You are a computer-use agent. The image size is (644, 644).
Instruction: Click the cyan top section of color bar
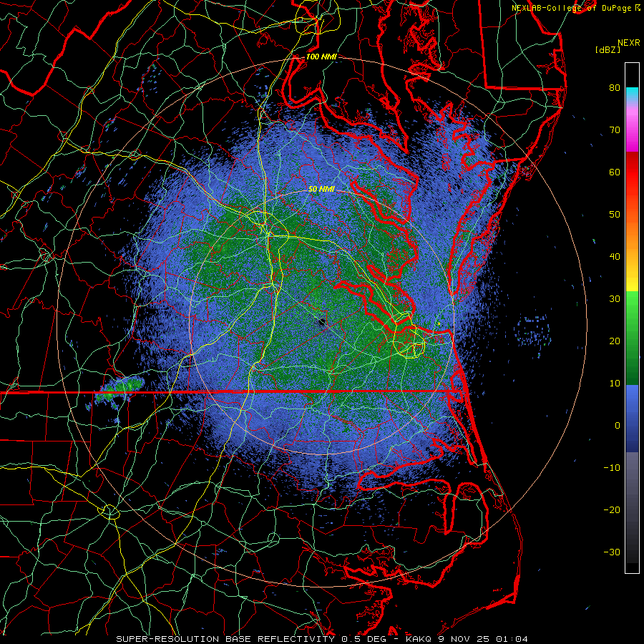pos(632,95)
